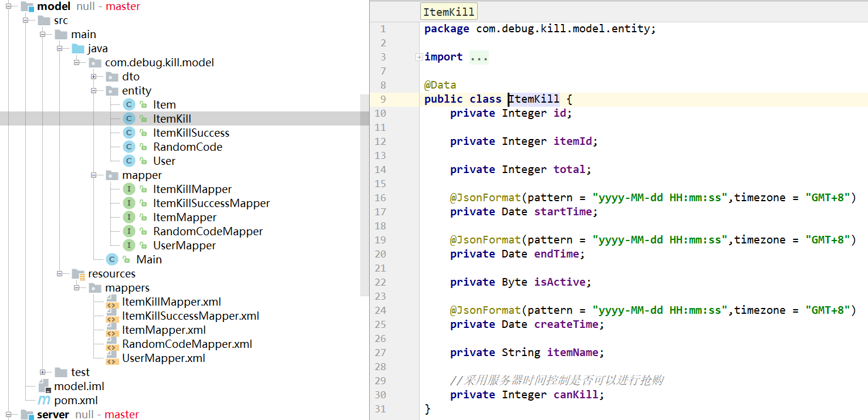Expand the test folder
Viewport: 868px width, 420px height.
pyautogui.click(x=43, y=372)
